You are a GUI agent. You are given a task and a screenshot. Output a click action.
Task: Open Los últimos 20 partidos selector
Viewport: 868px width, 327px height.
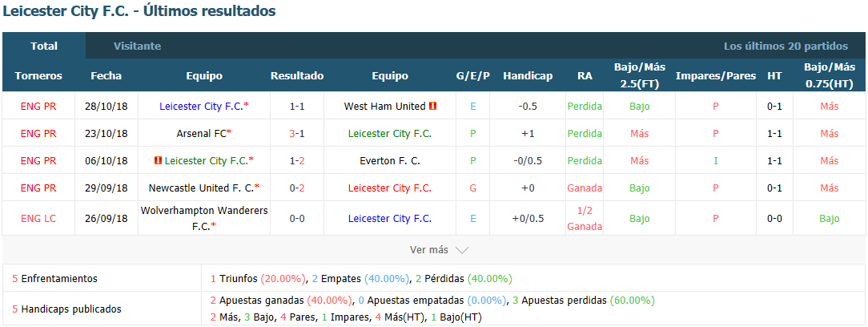786,46
